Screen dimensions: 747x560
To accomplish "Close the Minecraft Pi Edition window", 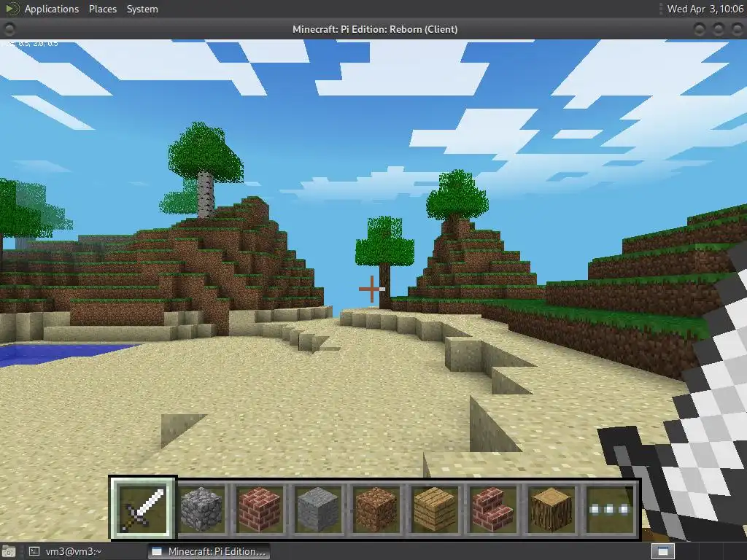I will (x=737, y=29).
